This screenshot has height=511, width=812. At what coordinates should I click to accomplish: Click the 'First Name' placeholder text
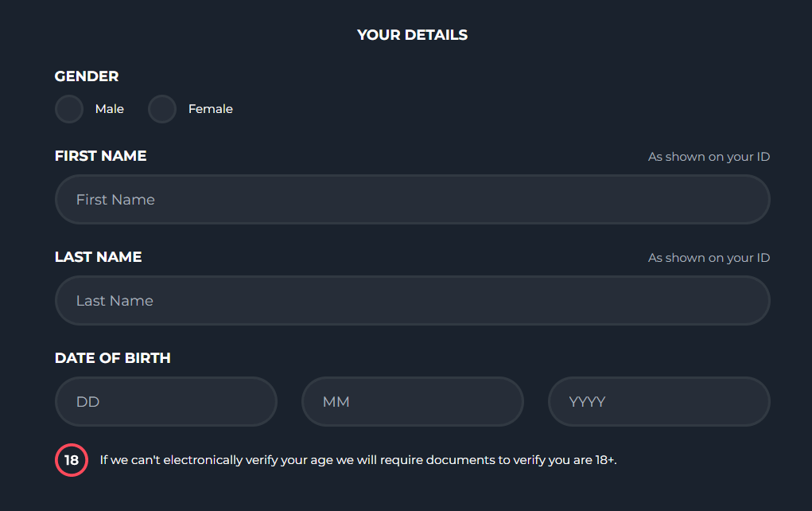point(115,200)
